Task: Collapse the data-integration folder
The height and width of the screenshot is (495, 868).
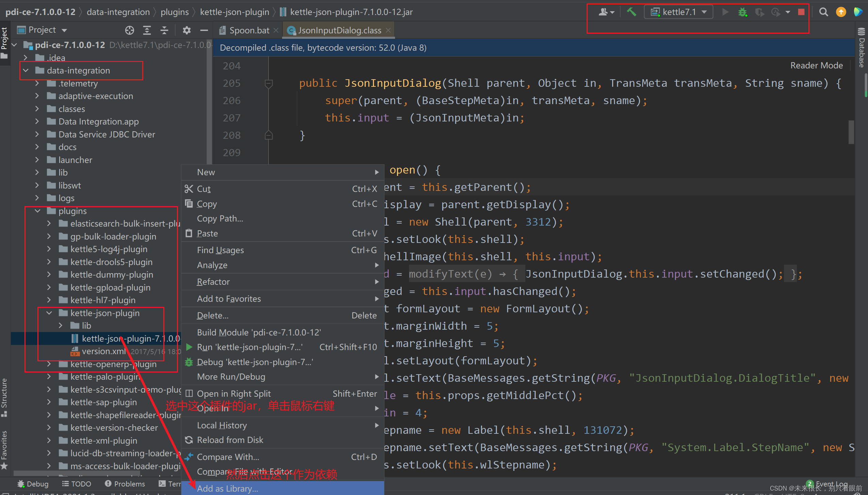Action: click(x=26, y=70)
